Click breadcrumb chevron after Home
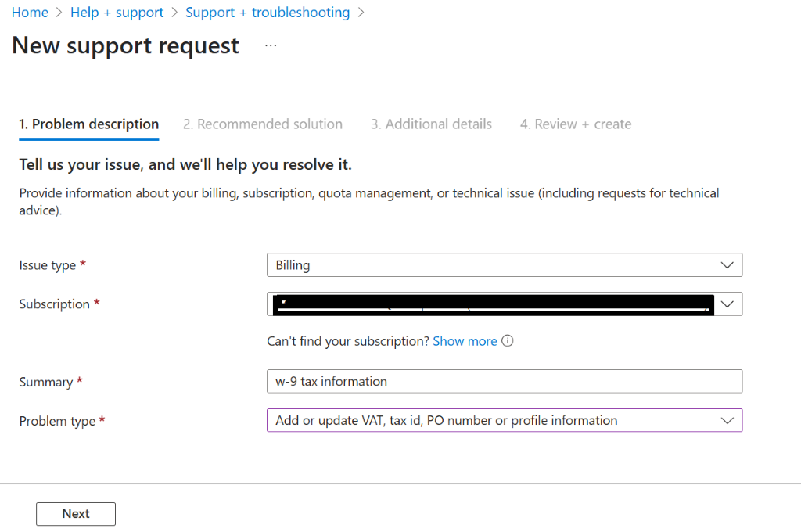Screen dimensions: 801x532 point(59,13)
